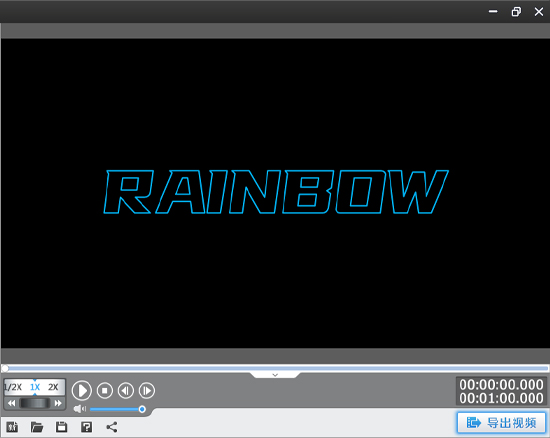This screenshot has height=438, width=550.
Task: Step forward one frame
Action: coord(147,390)
